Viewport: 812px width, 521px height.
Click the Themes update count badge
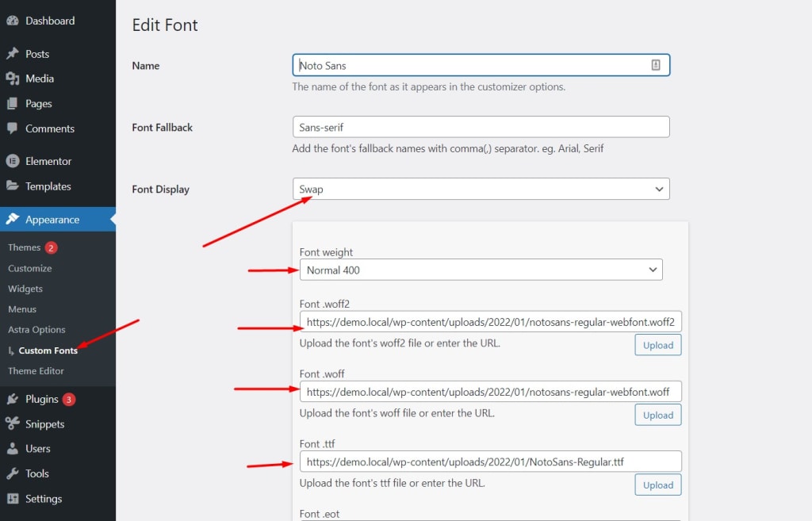(x=51, y=247)
